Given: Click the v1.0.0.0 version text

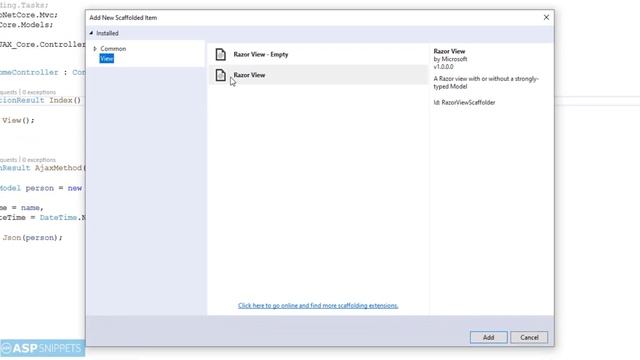Looking at the screenshot, I should pos(443,67).
